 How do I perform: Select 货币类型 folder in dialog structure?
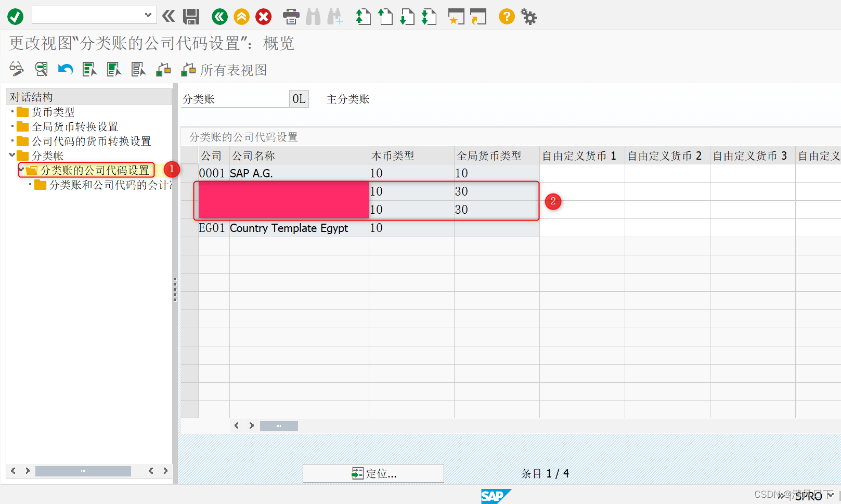tap(53, 112)
